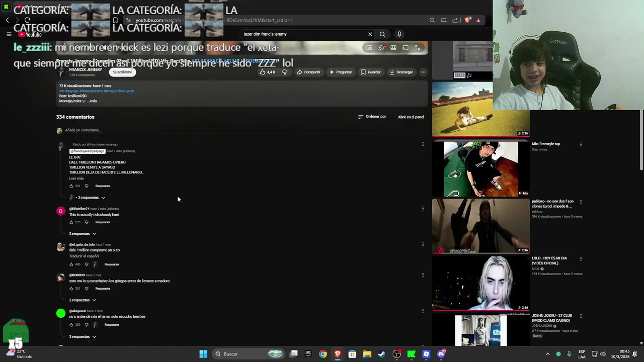Open video more actions three dots
This screenshot has width=644, height=362.
(423, 72)
